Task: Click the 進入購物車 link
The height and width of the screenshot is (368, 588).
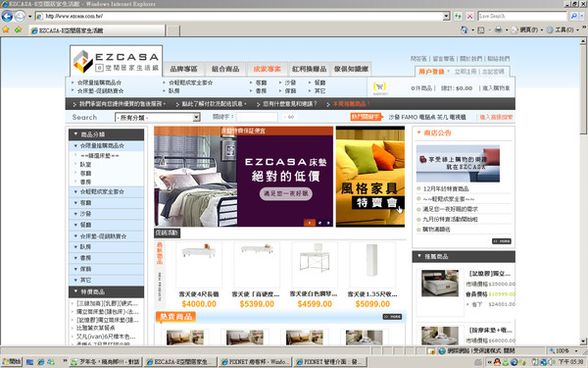Action: [x=496, y=88]
